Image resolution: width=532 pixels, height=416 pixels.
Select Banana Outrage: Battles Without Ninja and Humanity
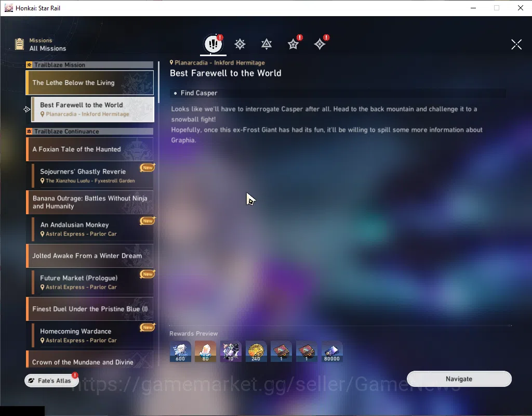[x=90, y=202]
